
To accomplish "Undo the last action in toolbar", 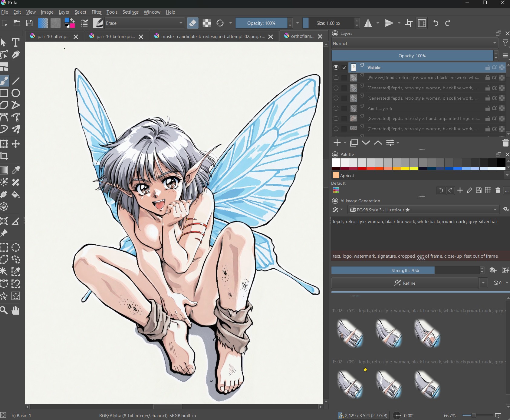I will (436, 23).
